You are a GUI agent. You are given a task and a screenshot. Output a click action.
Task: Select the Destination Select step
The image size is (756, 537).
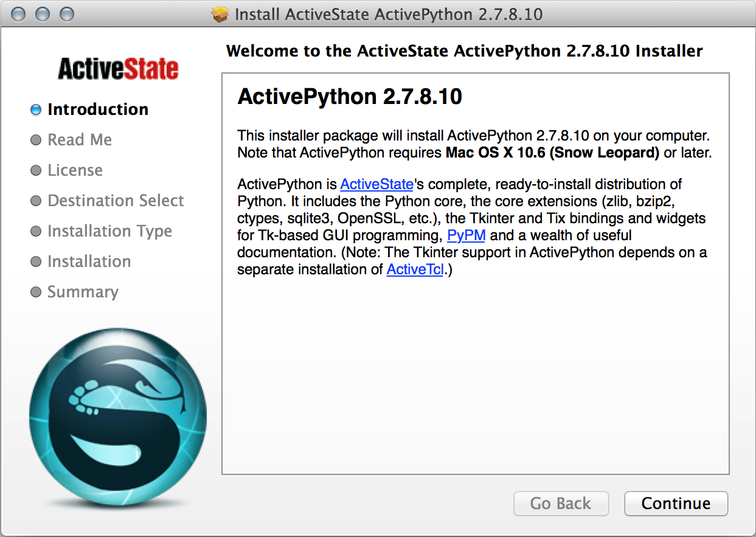pyautogui.click(x=116, y=201)
